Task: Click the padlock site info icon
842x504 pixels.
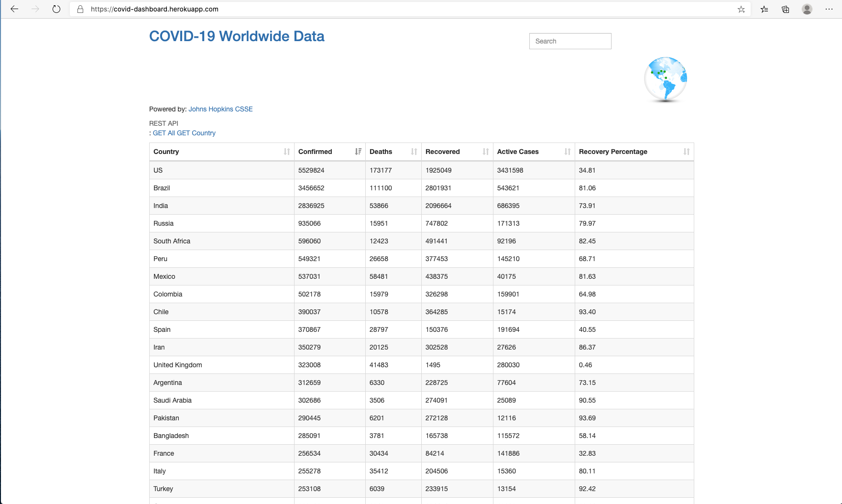Action: click(80, 9)
